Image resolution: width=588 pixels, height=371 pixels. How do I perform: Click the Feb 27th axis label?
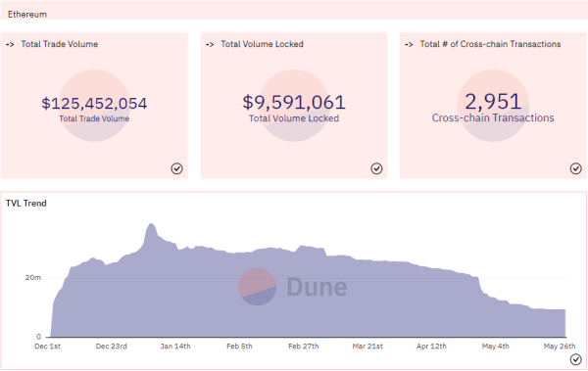pyautogui.click(x=304, y=347)
